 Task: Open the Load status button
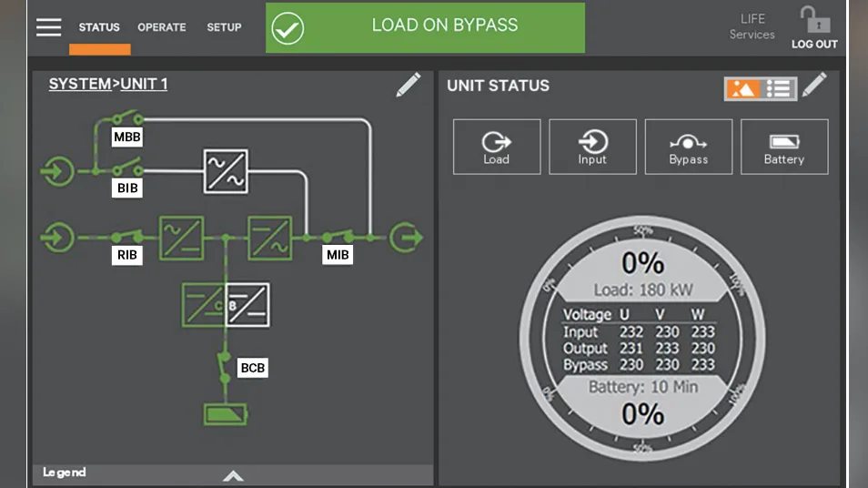[x=497, y=147]
